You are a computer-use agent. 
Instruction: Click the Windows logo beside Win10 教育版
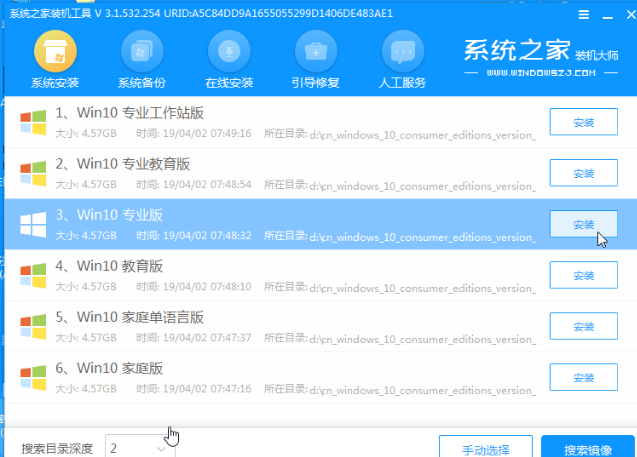tap(33, 273)
